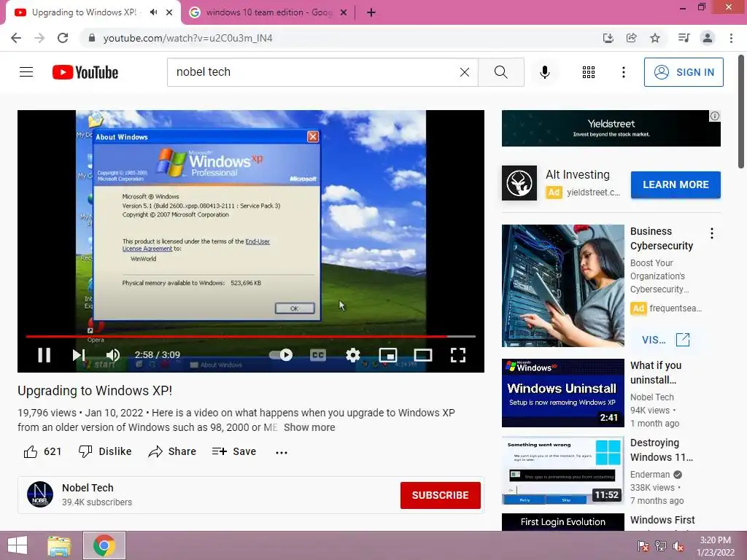Close the Google search tab
747x560 pixels.
(344, 12)
